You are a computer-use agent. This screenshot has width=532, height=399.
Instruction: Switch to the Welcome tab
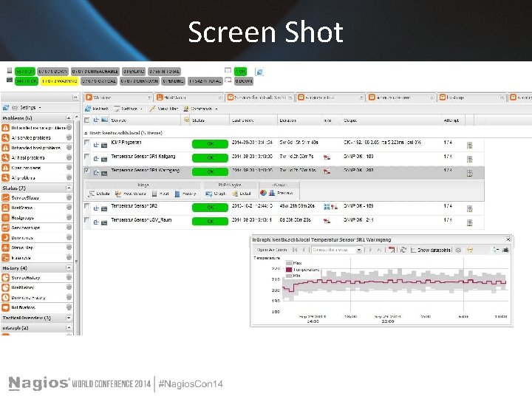pyautogui.click(x=118, y=98)
